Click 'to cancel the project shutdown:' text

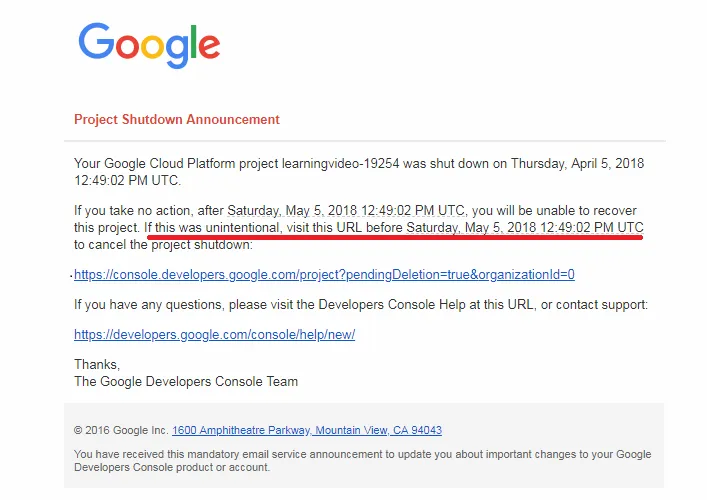tap(163, 245)
